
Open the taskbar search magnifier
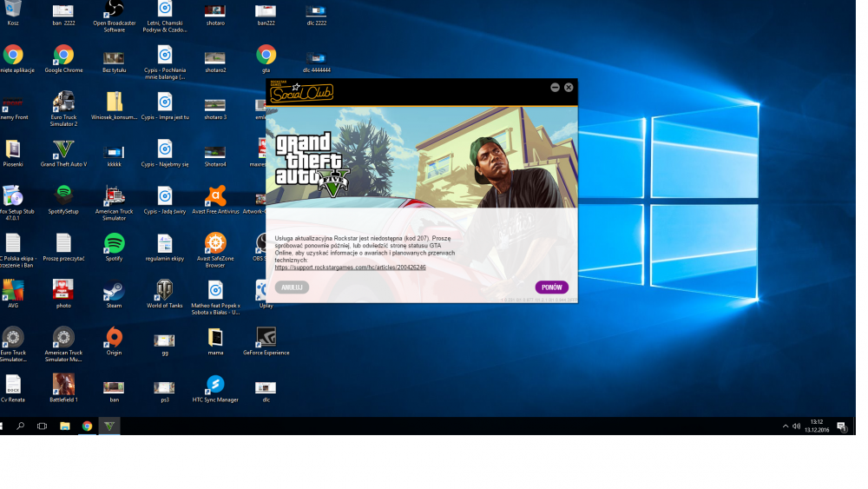pos(21,426)
